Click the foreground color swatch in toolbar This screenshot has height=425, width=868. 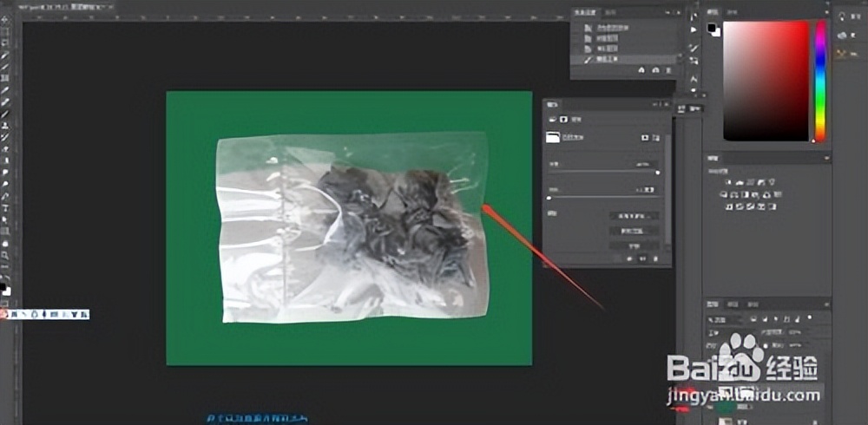(4, 284)
